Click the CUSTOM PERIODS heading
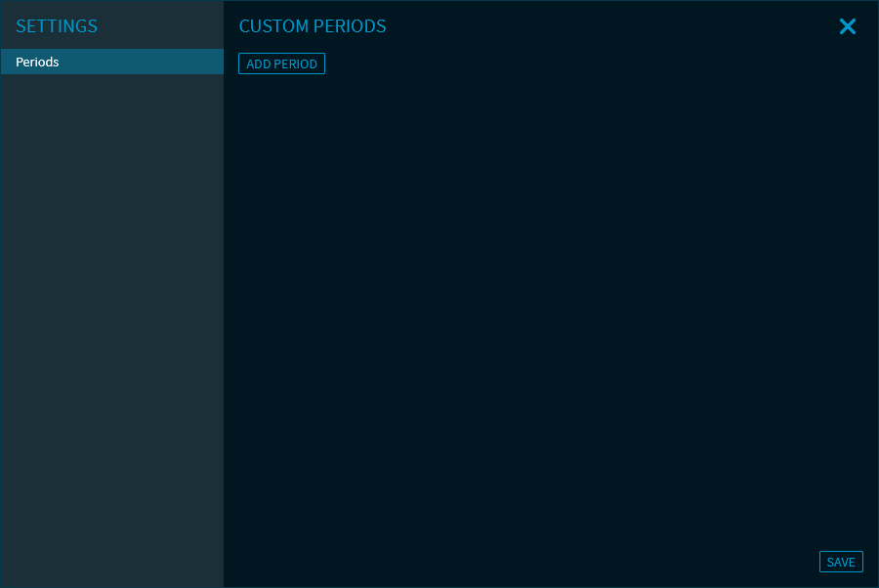This screenshot has width=879, height=588. (313, 26)
